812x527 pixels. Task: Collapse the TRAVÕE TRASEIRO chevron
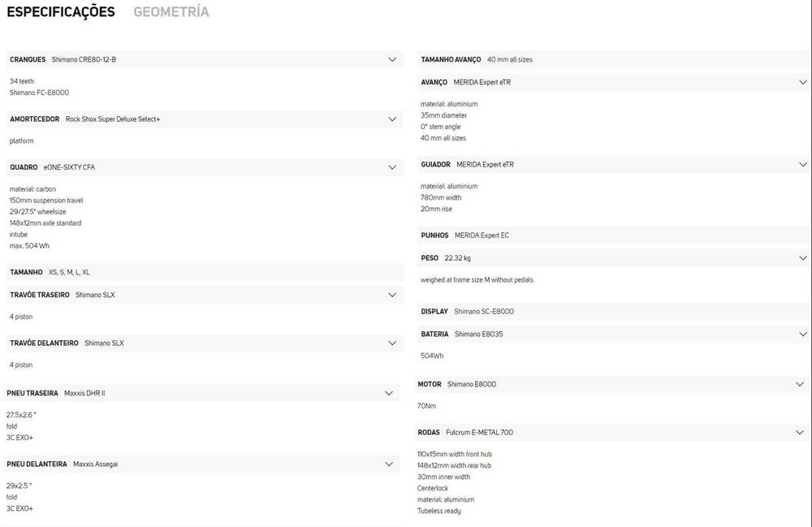pos(392,295)
